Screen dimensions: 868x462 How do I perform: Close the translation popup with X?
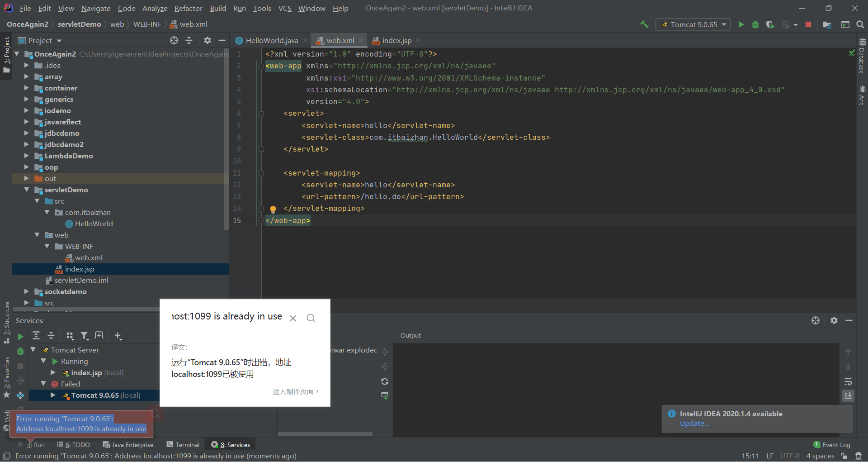click(293, 318)
